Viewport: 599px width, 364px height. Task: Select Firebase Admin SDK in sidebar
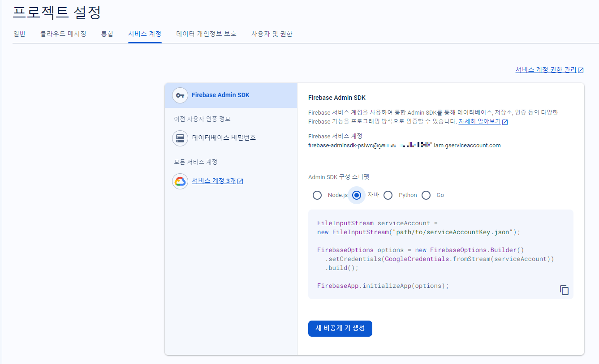click(x=231, y=95)
